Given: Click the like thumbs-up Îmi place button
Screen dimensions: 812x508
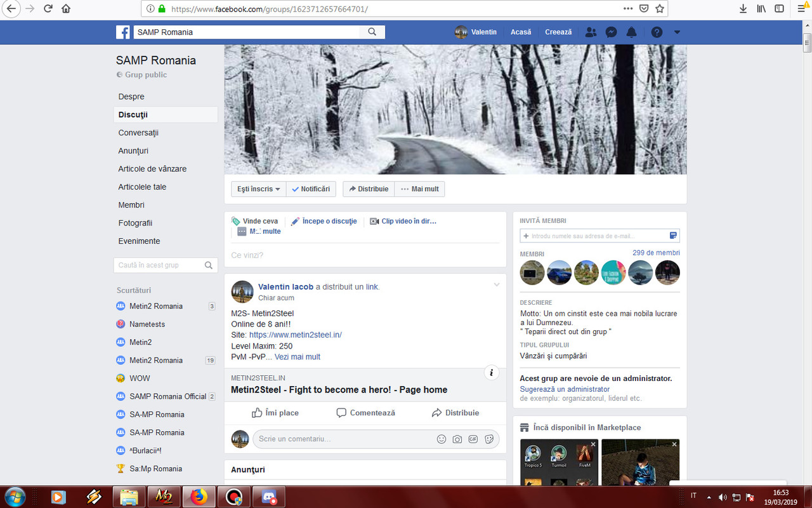Looking at the screenshot, I should 275,413.
